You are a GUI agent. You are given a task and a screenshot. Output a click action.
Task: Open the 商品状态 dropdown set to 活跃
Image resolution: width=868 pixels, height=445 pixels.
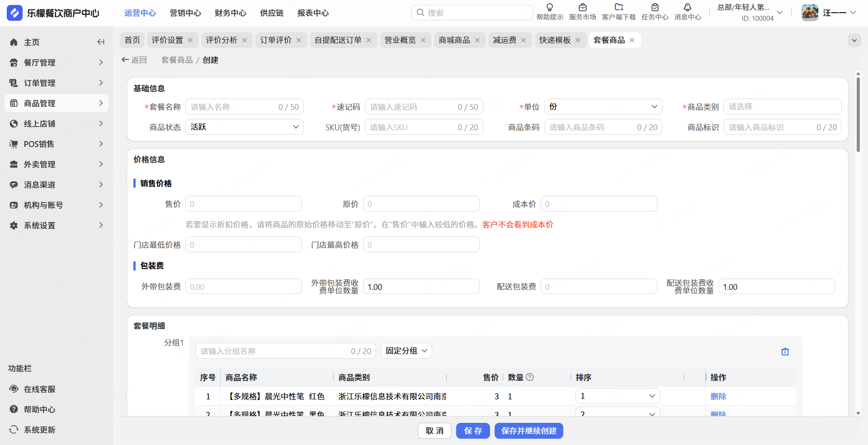pos(244,127)
